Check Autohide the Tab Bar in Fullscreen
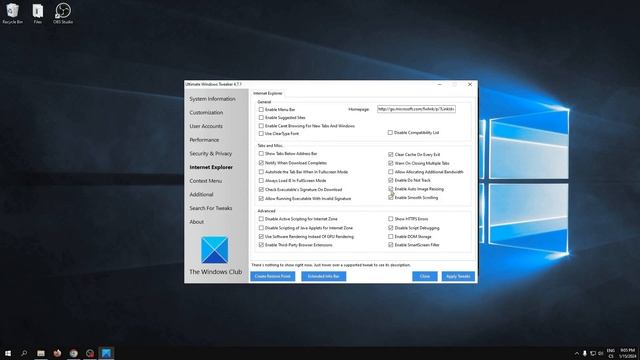The height and width of the screenshot is (360, 640). tap(261, 172)
